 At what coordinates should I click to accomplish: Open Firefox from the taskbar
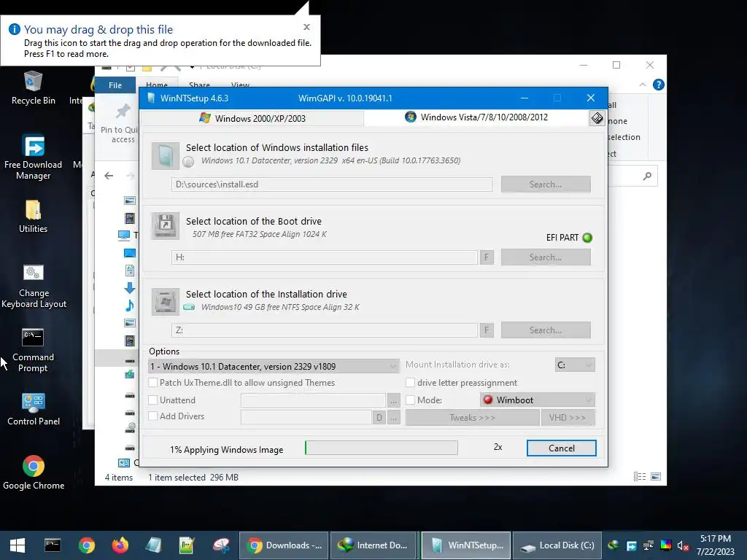tap(120, 545)
